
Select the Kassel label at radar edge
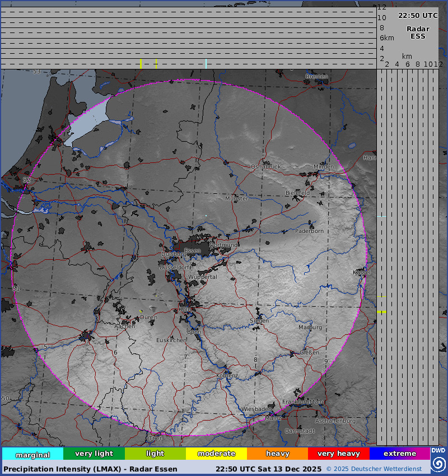pyautogui.click(x=362, y=272)
